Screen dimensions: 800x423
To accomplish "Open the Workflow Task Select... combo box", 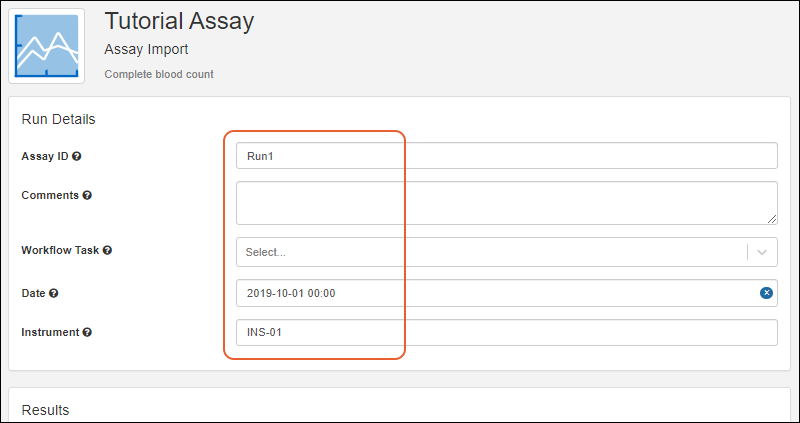I will click(490, 252).
